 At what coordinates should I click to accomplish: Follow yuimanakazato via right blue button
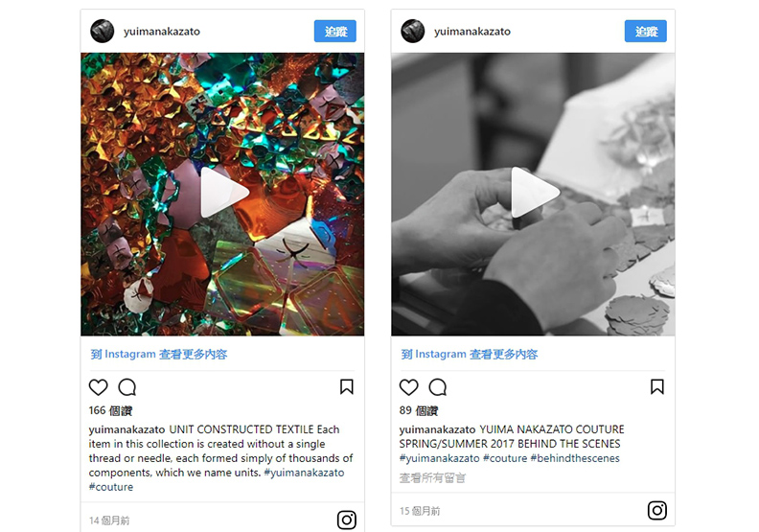(x=645, y=32)
